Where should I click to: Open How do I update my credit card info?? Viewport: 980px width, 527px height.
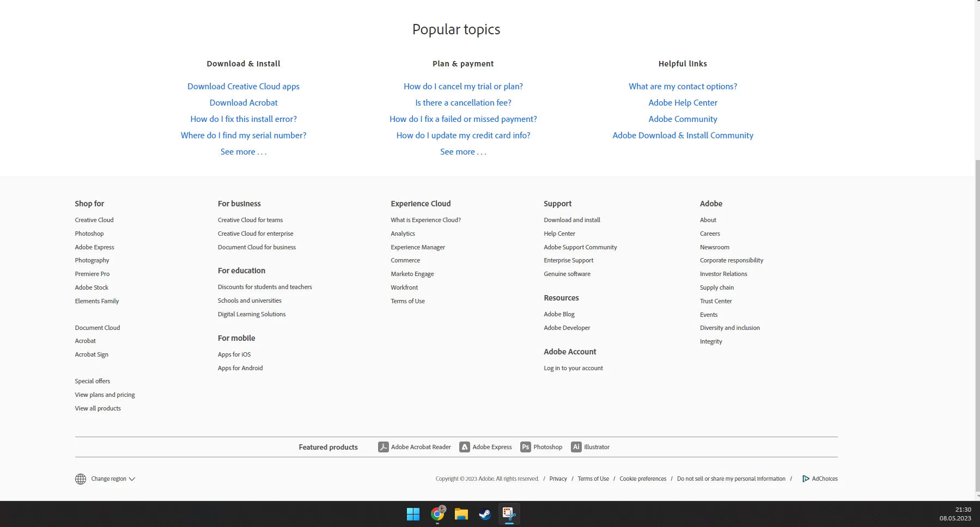[463, 136]
